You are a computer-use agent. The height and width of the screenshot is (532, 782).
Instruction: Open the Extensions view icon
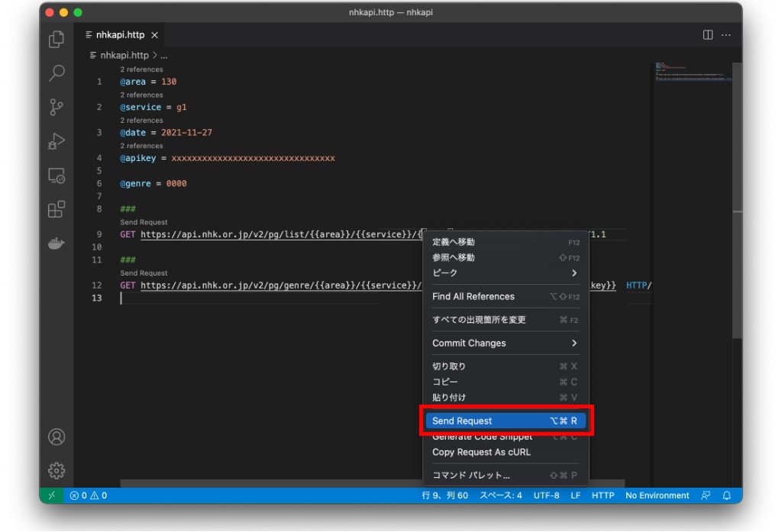(x=57, y=209)
